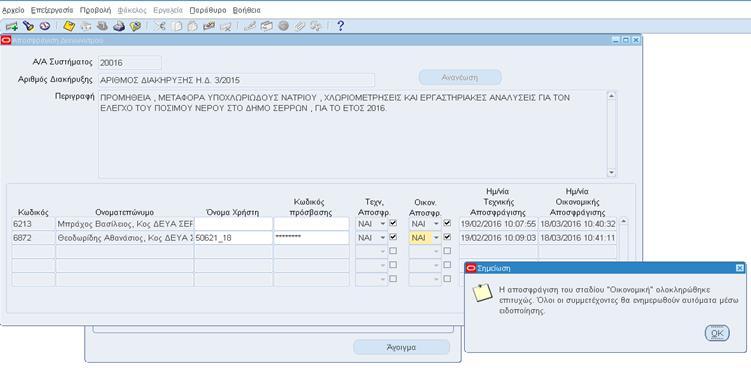Close the Σημείωση dialog with X
Screen dimensions: 751x368
pos(740,268)
